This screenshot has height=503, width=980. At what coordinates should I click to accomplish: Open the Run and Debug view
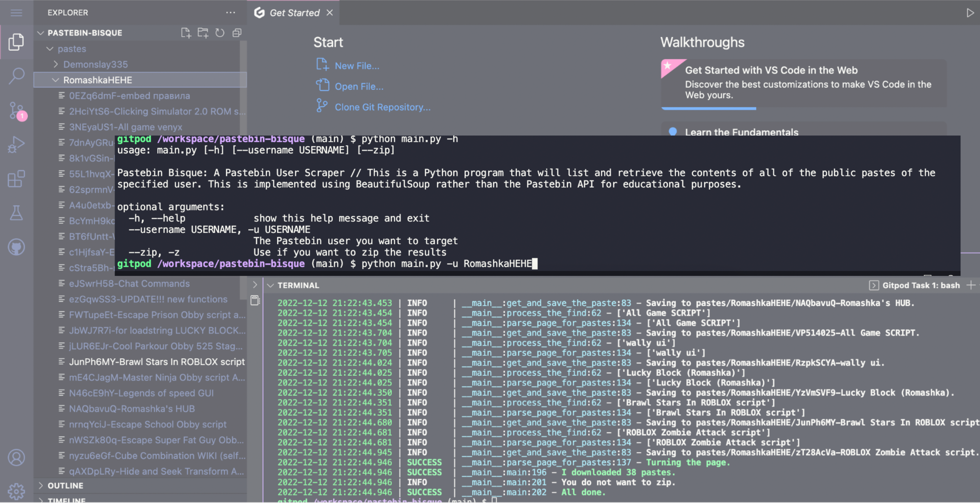[x=16, y=145]
